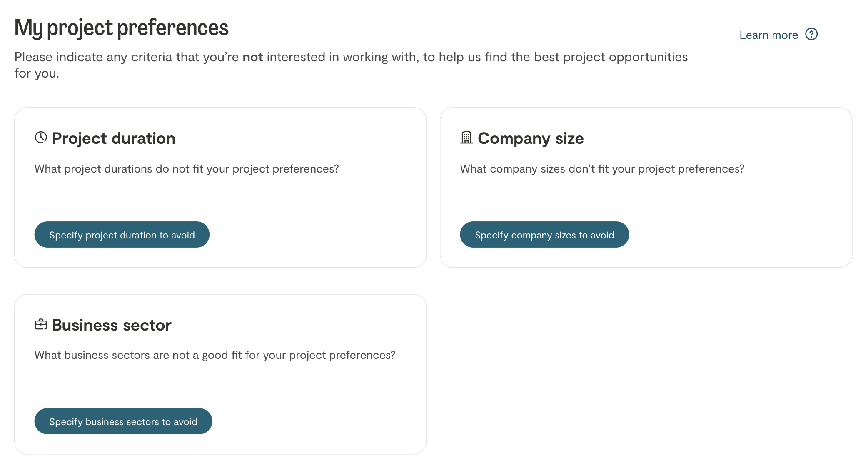
Task: Click the clock icon beside Project duration
Action: click(41, 137)
